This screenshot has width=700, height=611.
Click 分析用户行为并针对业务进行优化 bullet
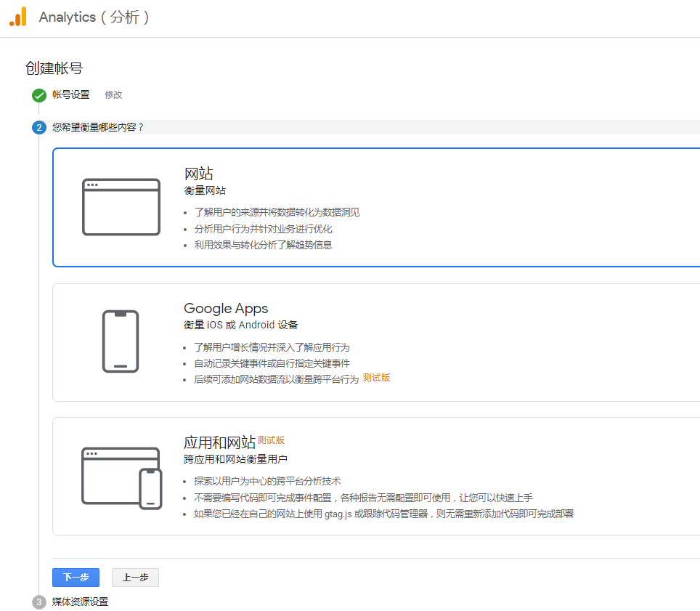(x=263, y=229)
